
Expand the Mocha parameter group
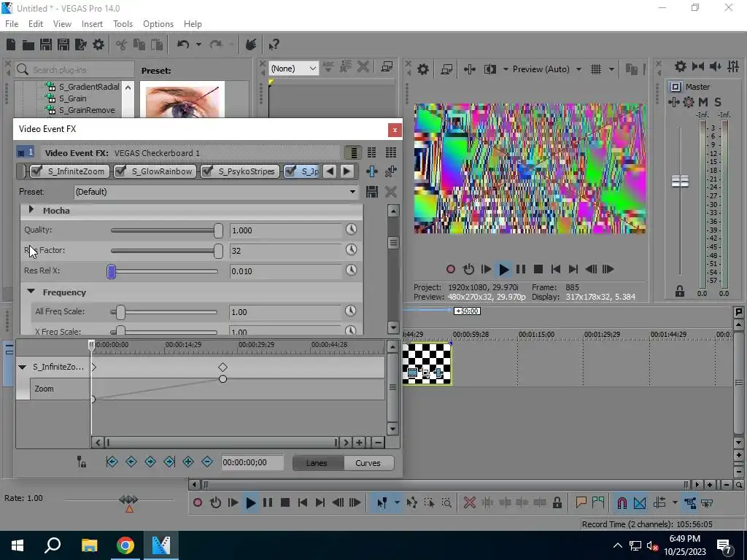coord(31,209)
